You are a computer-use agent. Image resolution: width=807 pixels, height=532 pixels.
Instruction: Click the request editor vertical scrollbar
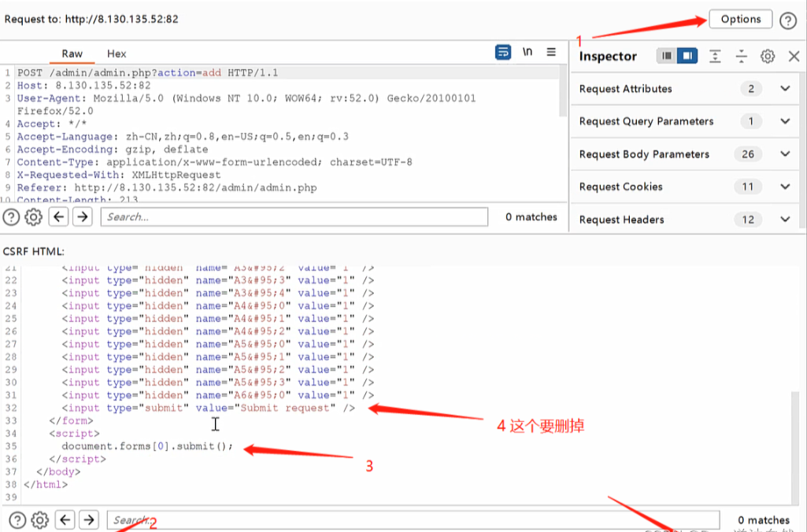pyautogui.click(x=562, y=91)
